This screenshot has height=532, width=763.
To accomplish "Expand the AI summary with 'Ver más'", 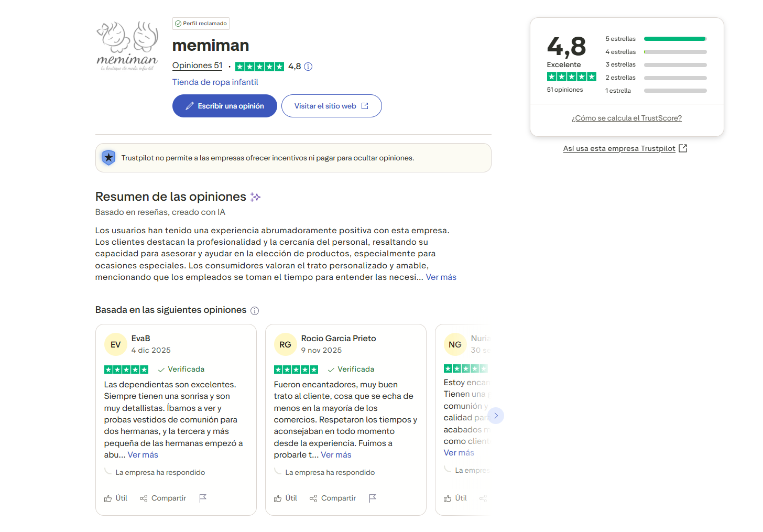I will coord(441,277).
